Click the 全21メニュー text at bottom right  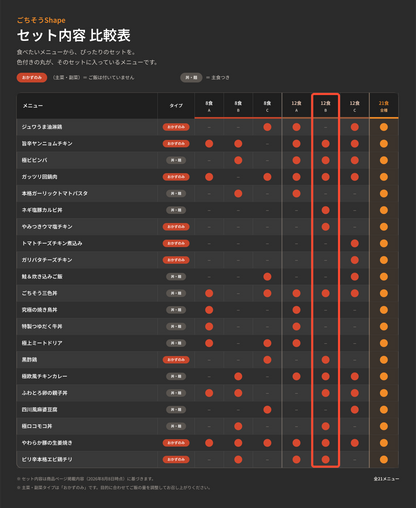(386, 479)
